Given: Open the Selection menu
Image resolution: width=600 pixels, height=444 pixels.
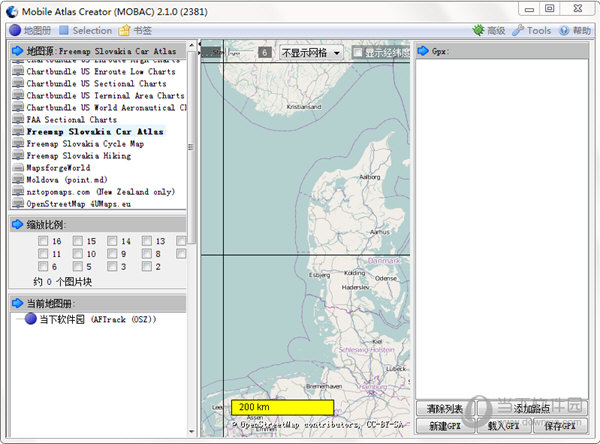Looking at the screenshot, I should point(86,30).
